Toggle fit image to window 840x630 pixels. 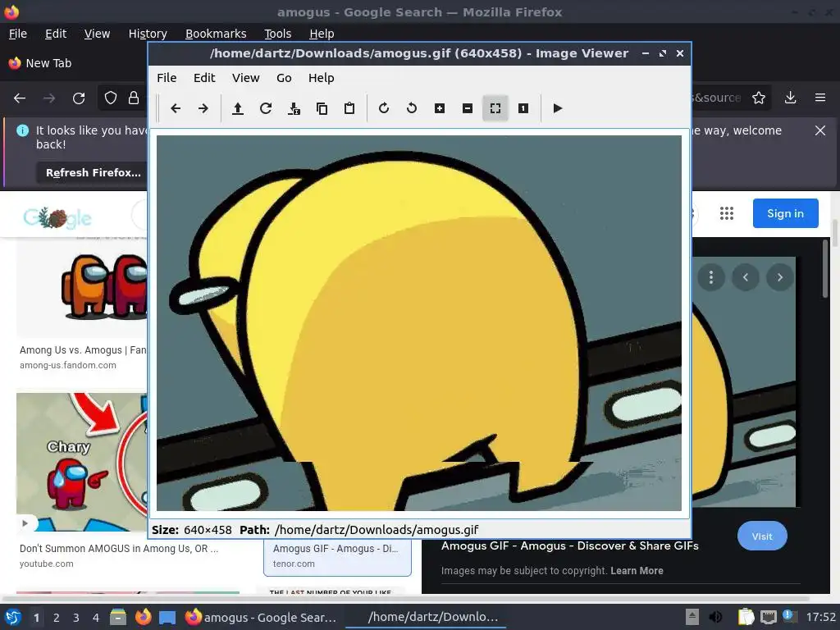(495, 109)
